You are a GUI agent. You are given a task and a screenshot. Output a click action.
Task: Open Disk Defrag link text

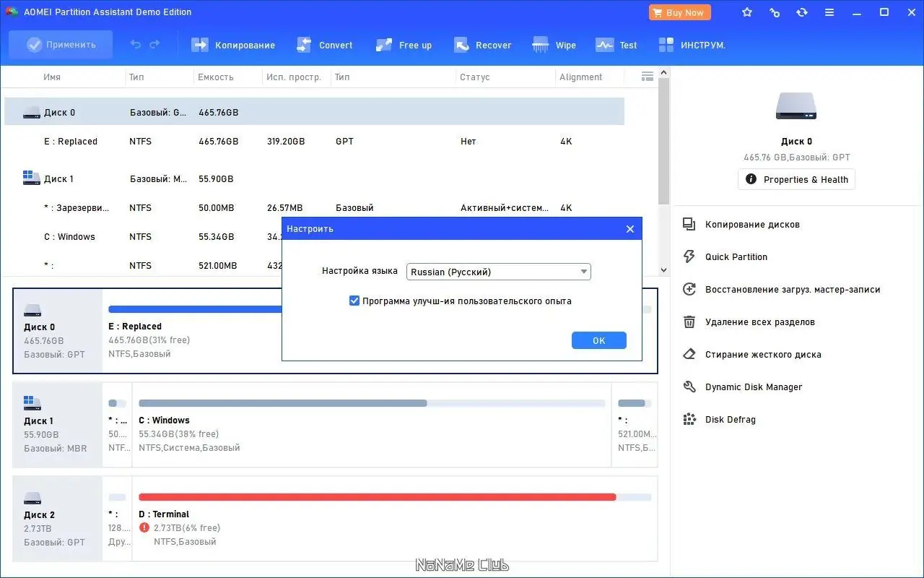(731, 420)
